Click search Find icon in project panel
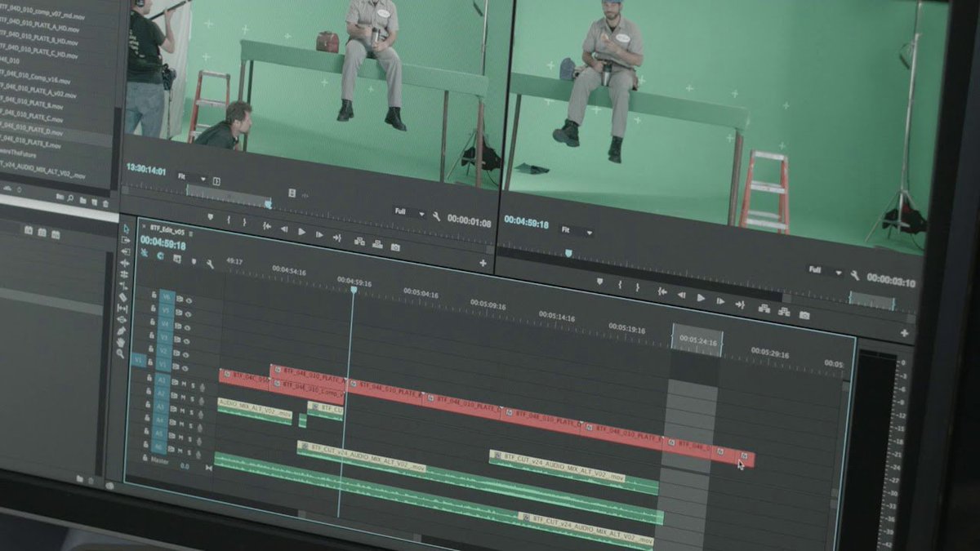Screen dimensions: 980x551 point(70,198)
